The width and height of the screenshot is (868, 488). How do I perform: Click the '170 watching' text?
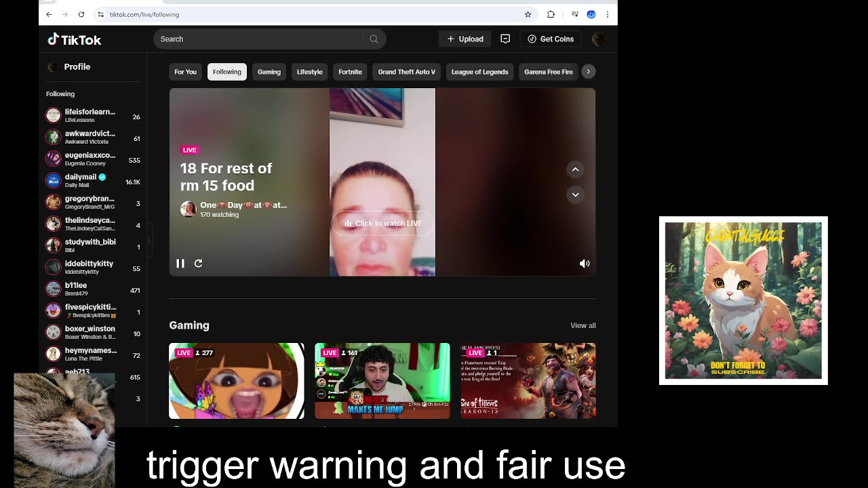coord(219,215)
